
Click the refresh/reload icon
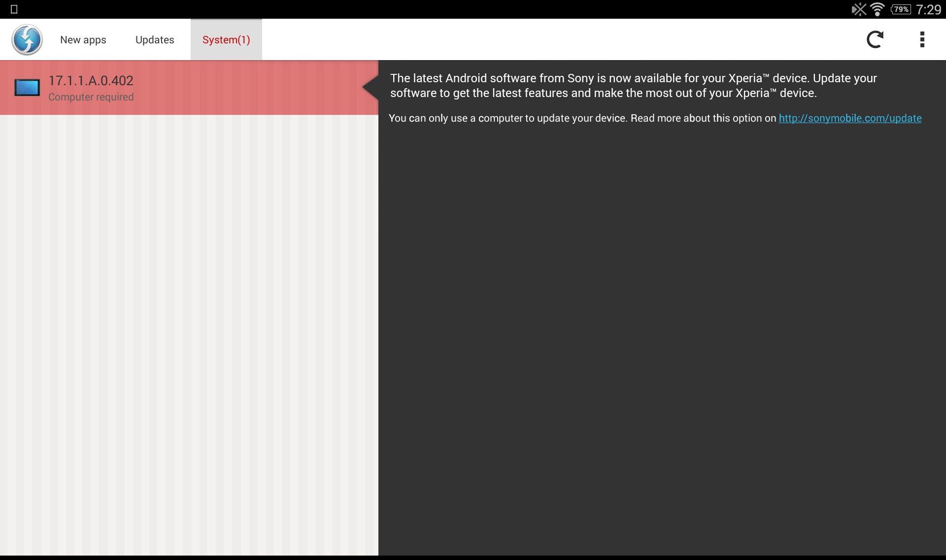[876, 39]
